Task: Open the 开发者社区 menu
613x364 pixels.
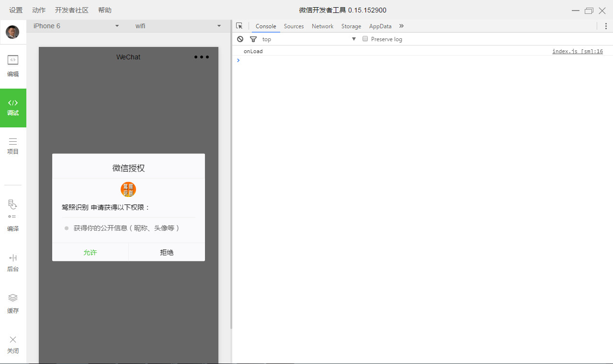Action: coord(72,10)
